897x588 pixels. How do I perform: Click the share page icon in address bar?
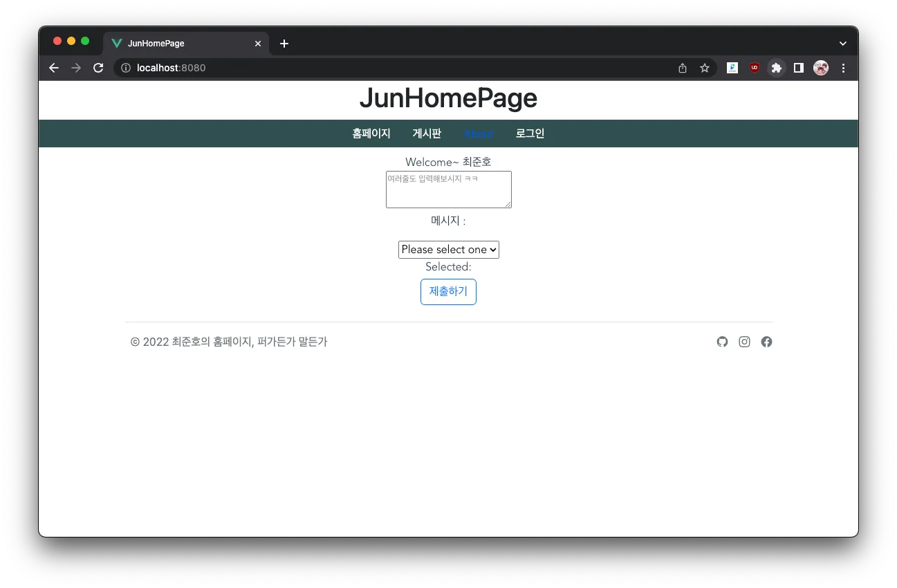tap(683, 68)
